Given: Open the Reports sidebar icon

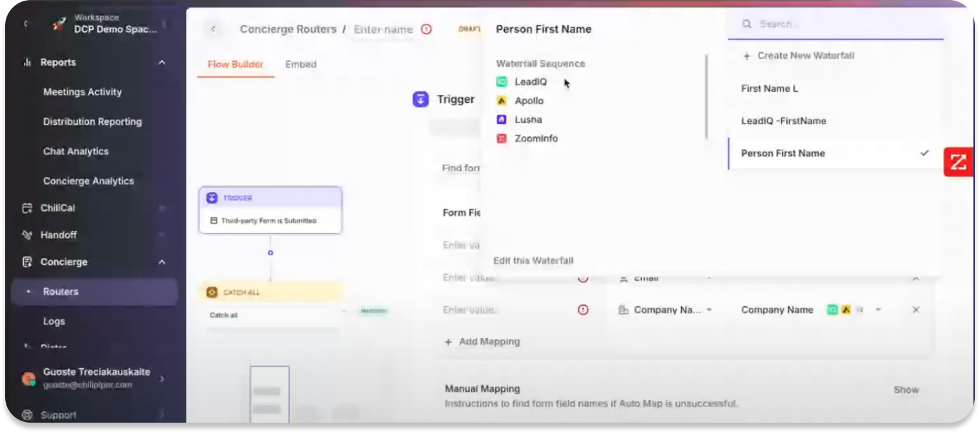Looking at the screenshot, I should click(28, 63).
